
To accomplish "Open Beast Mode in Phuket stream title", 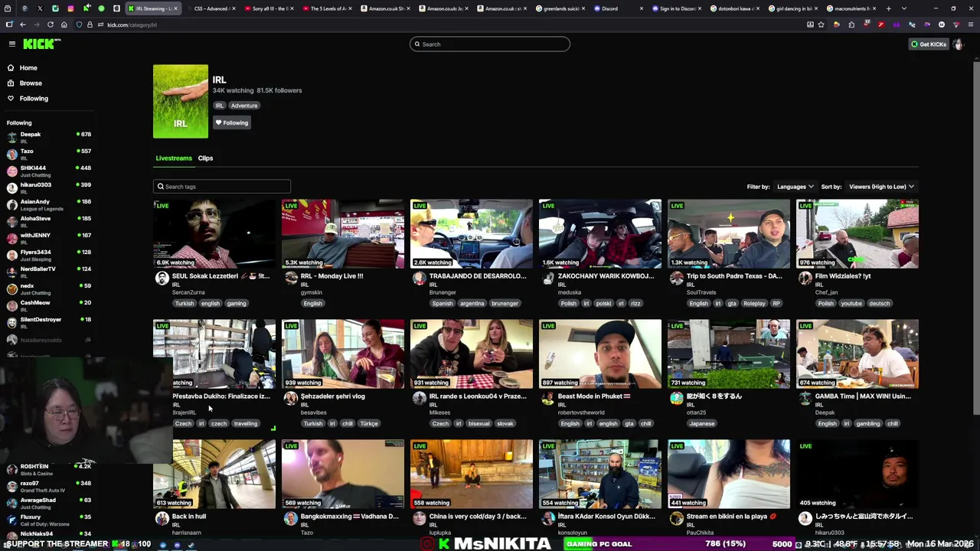I will (594, 396).
